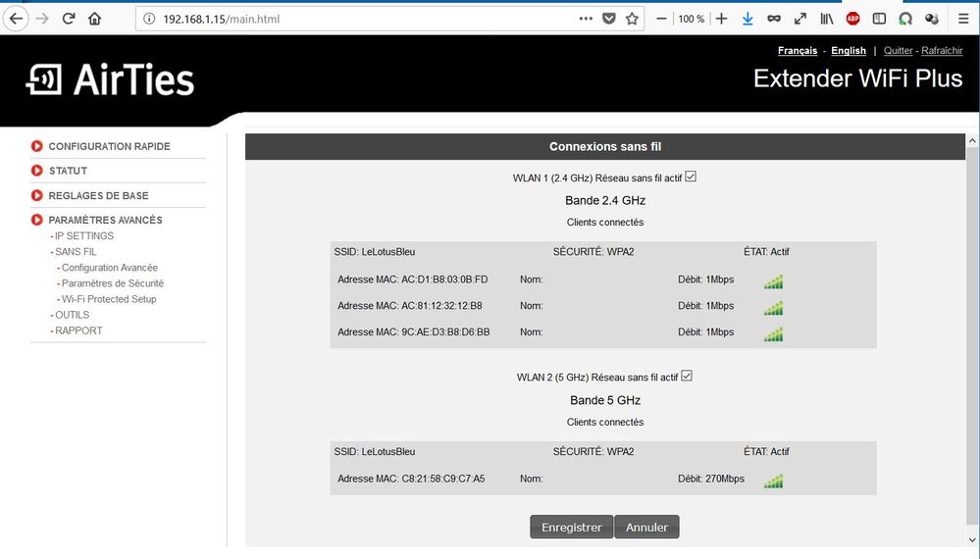Open Wi-Fi Protected Setup page

pyautogui.click(x=109, y=298)
